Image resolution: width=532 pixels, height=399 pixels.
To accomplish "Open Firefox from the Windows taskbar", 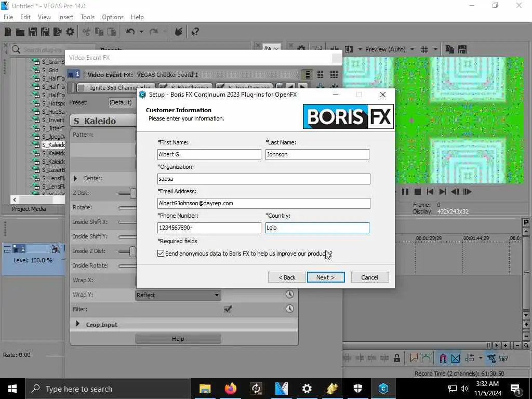I will coord(230,389).
